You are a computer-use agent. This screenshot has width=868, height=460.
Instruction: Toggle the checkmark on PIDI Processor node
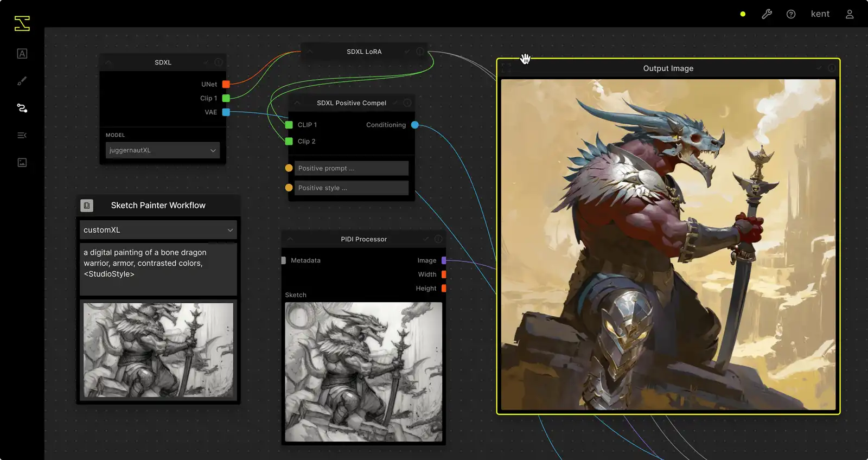pos(426,239)
